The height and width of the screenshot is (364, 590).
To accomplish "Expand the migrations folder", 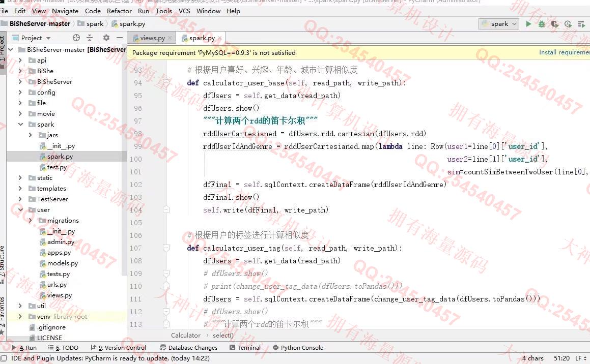I will coord(31,220).
